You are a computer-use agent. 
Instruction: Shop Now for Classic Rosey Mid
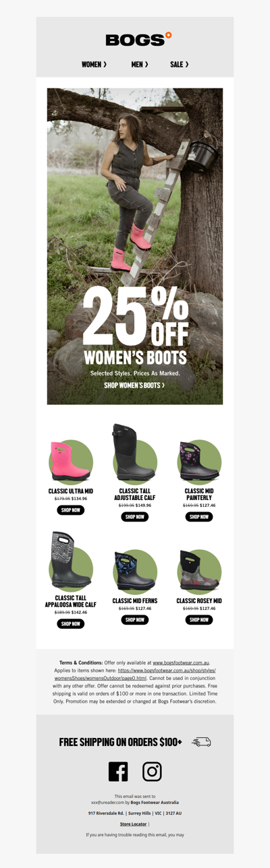tap(199, 620)
